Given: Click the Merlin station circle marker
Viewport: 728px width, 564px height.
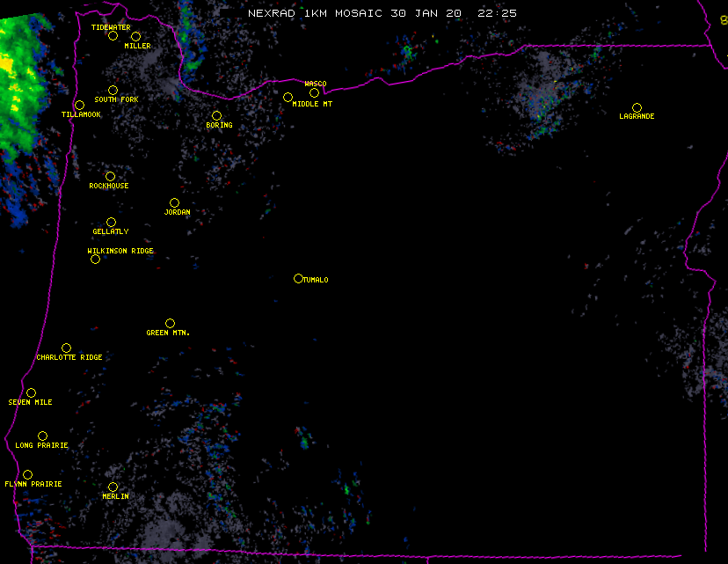Looking at the screenshot, I should point(113,487).
